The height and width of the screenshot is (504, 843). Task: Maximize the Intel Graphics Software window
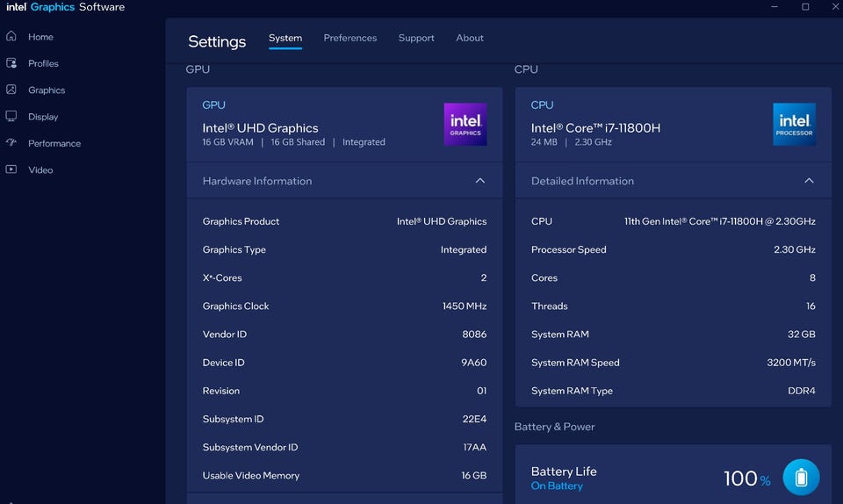[805, 6]
